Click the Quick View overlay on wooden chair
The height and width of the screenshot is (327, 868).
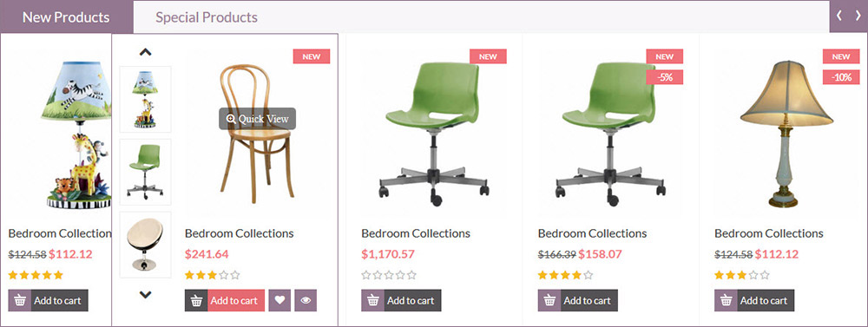(258, 119)
